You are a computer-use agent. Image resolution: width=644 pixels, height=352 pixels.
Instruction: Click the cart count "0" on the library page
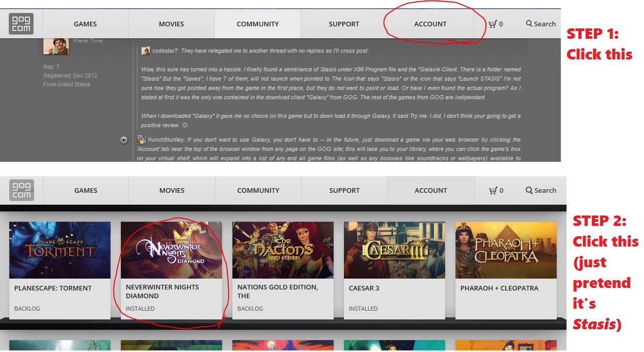click(501, 191)
